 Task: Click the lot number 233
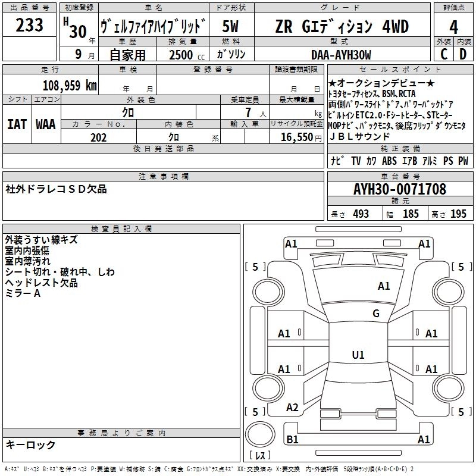(x=29, y=25)
